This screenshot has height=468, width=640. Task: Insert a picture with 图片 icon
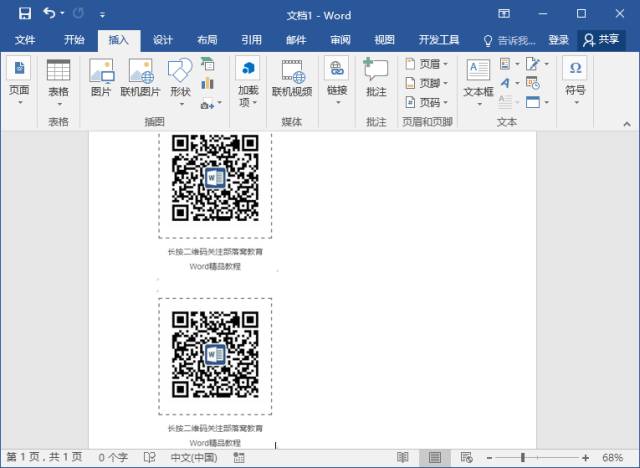pos(101,78)
